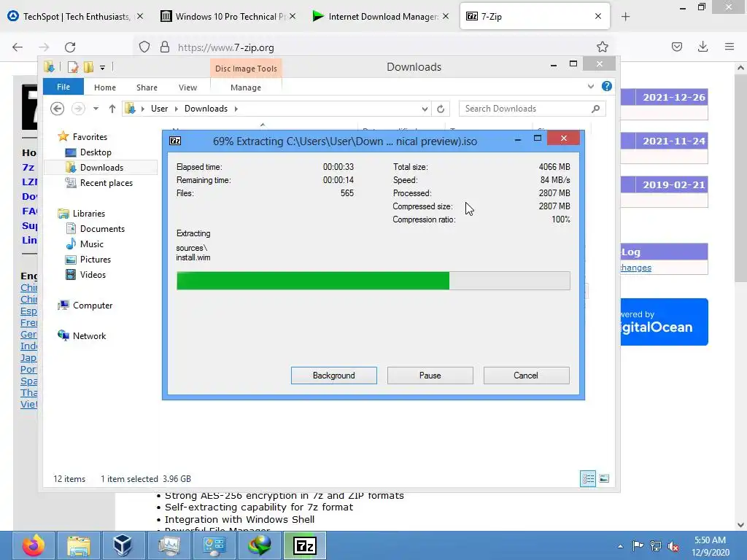Launch Firefox from taskbar

pos(34,545)
